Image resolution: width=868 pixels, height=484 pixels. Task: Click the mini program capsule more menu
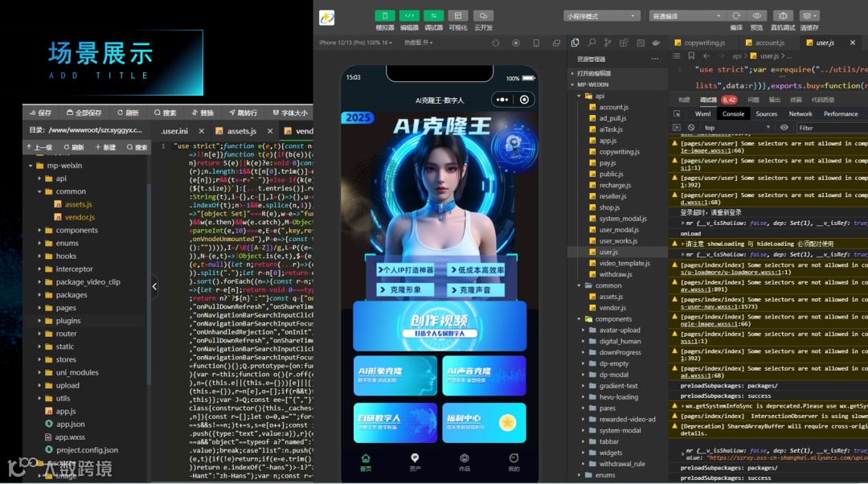coord(502,100)
